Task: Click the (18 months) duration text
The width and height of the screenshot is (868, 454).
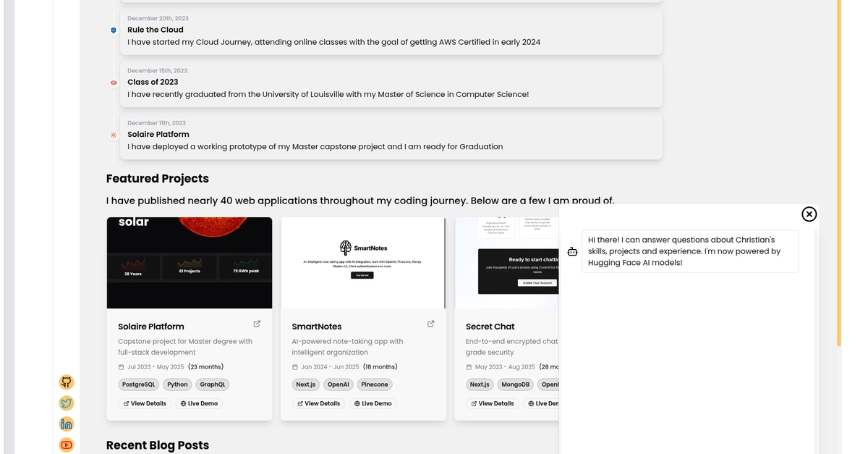Action: (380, 367)
